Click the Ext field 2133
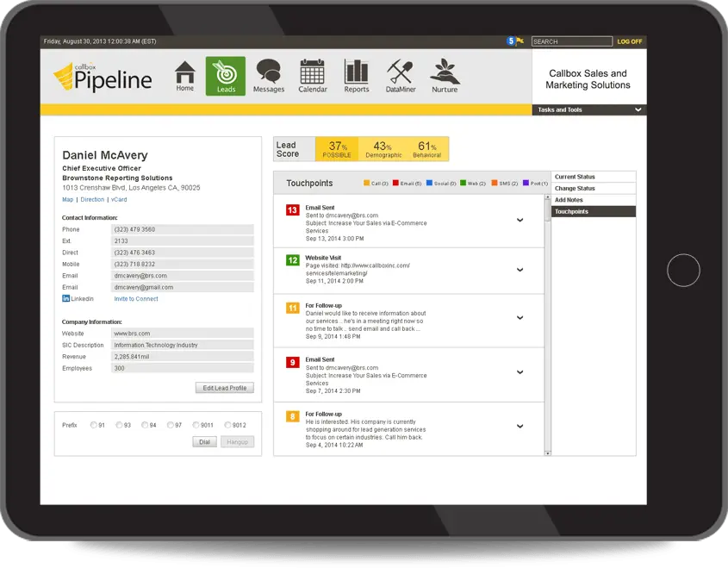The width and height of the screenshot is (728, 568). coord(183,241)
